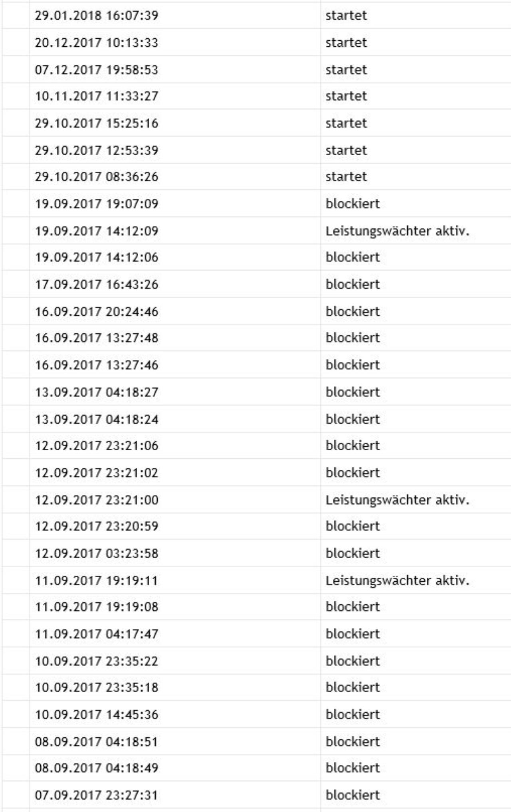Select blockiert status at 10.09.2017 14:45:36

[353, 715]
